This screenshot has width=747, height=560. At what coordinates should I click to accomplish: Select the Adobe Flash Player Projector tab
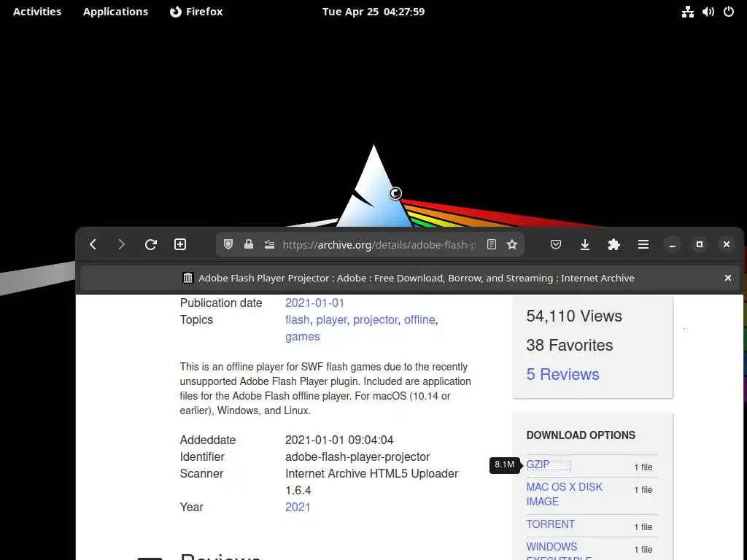(x=410, y=278)
